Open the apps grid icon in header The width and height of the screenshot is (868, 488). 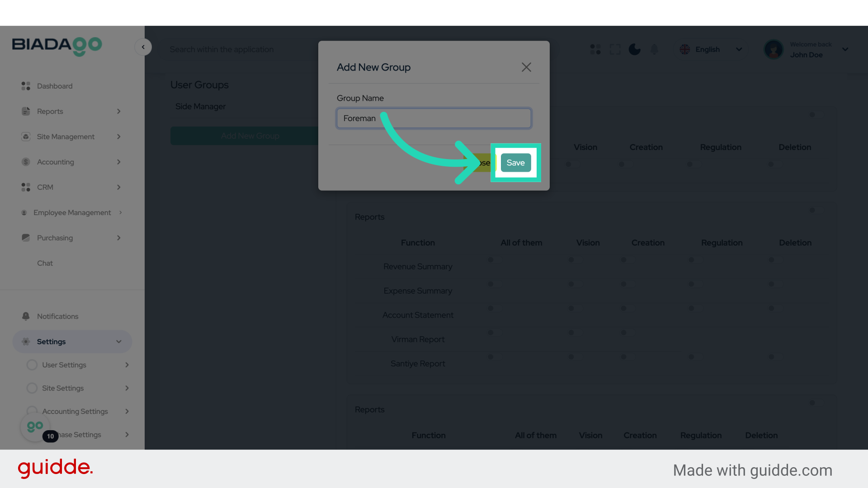click(595, 49)
